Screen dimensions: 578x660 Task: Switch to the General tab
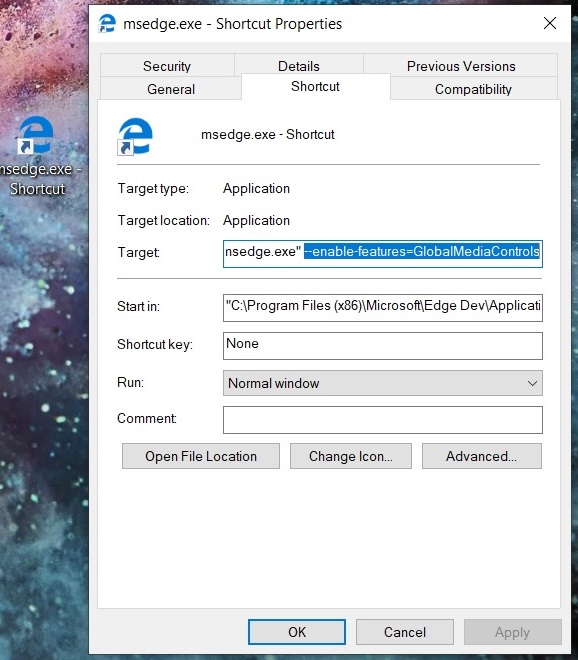click(170, 89)
